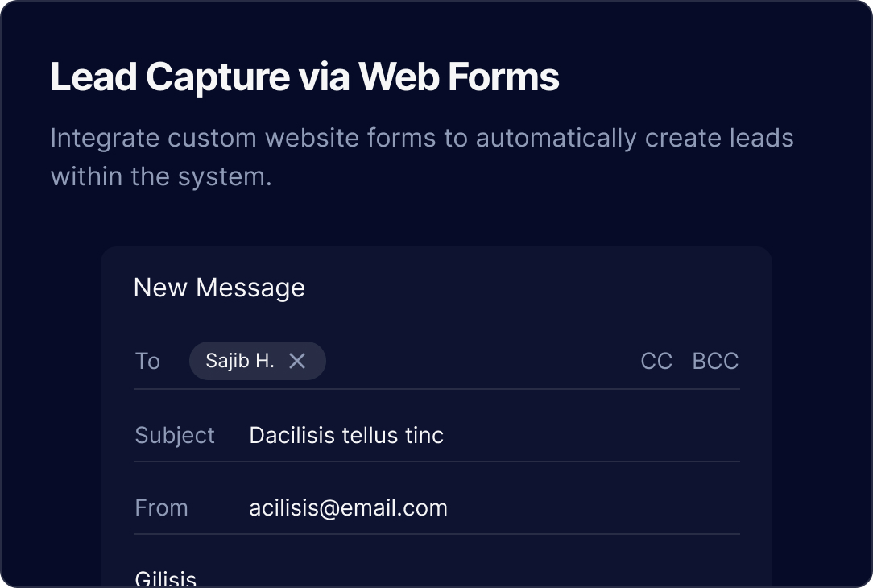Viewport: 873px width, 588px height.
Task: Click the divider line below the From row
Action: pyautogui.click(x=436, y=534)
